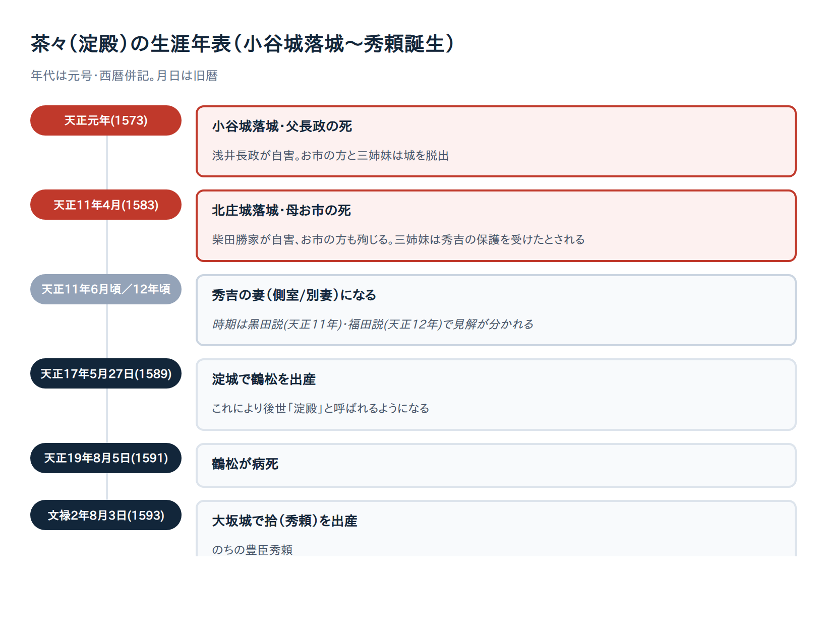Click the 天正元年(1573) date marker

(106, 120)
